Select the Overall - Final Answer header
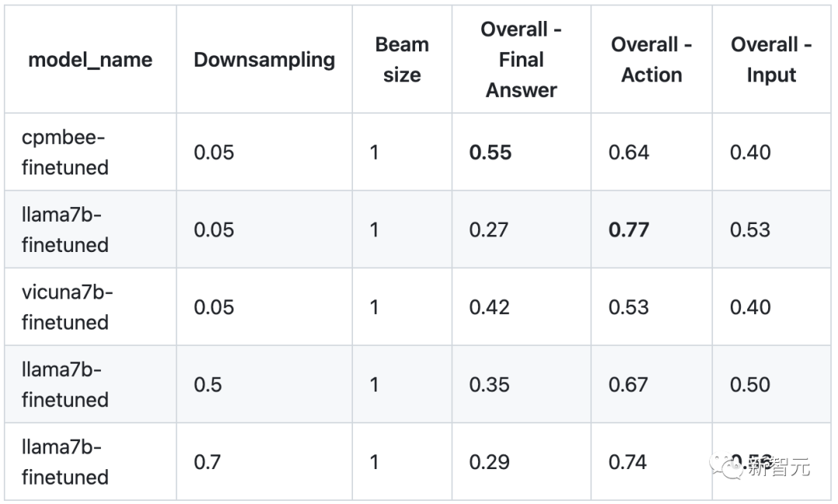 521,60
